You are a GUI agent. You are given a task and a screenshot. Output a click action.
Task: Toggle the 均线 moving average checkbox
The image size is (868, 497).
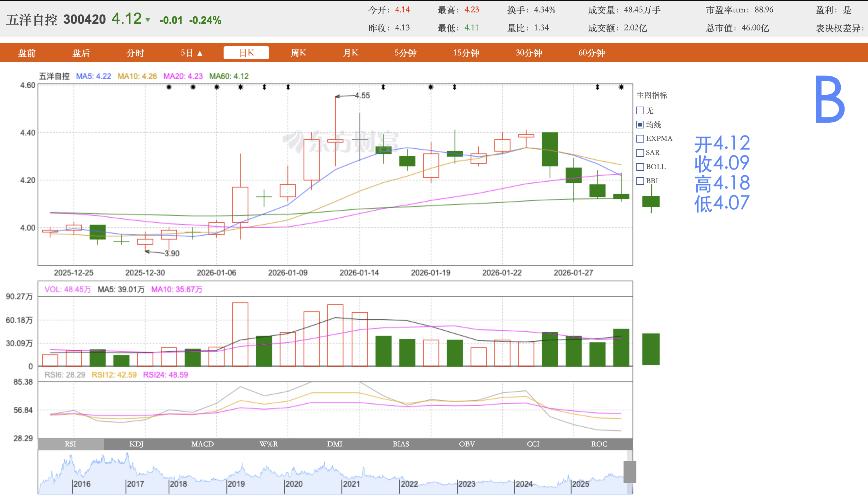click(640, 125)
